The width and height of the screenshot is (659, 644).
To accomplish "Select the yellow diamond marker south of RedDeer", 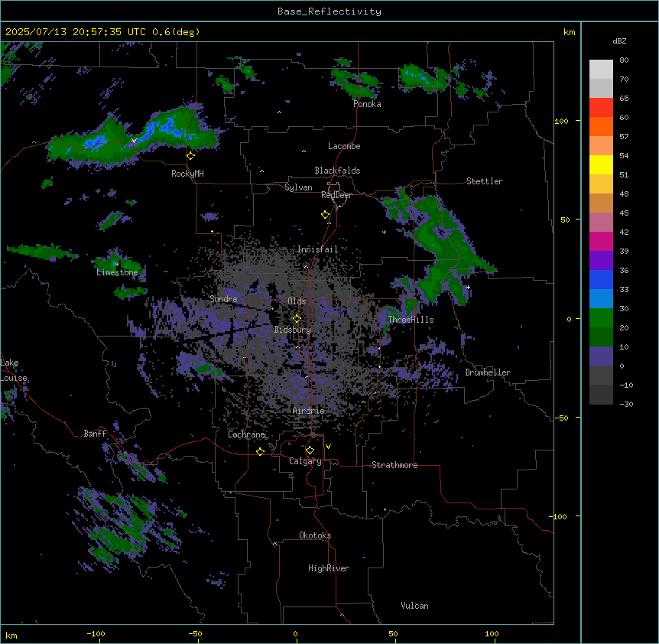I will coord(325,215).
